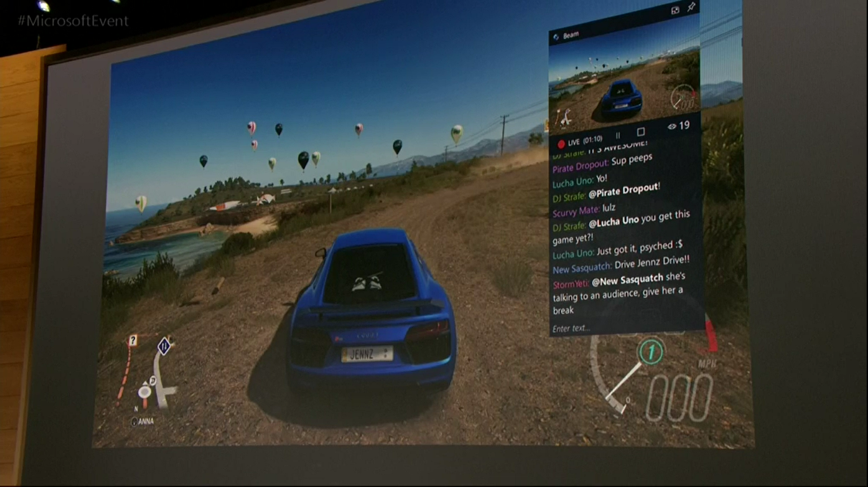Click the green gear indicator showing 1
Image resolution: width=868 pixels, height=487 pixels.
pos(650,351)
